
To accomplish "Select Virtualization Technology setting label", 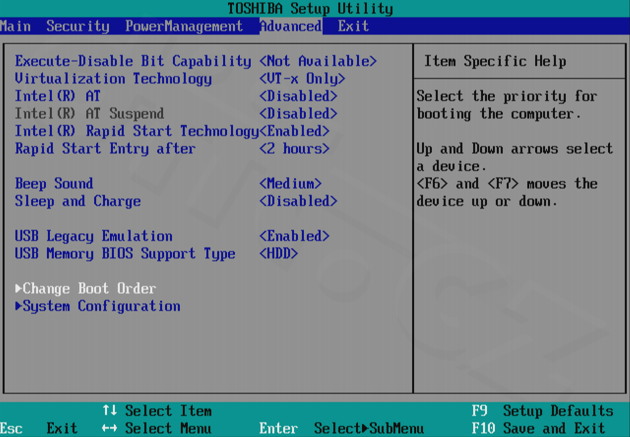I will (x=113, y=79).
